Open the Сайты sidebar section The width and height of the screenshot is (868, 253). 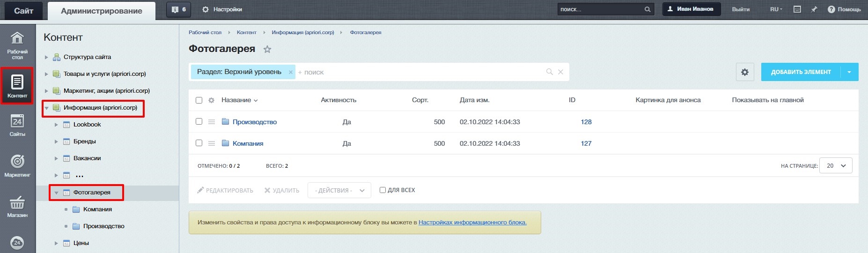tap(17, 125)
